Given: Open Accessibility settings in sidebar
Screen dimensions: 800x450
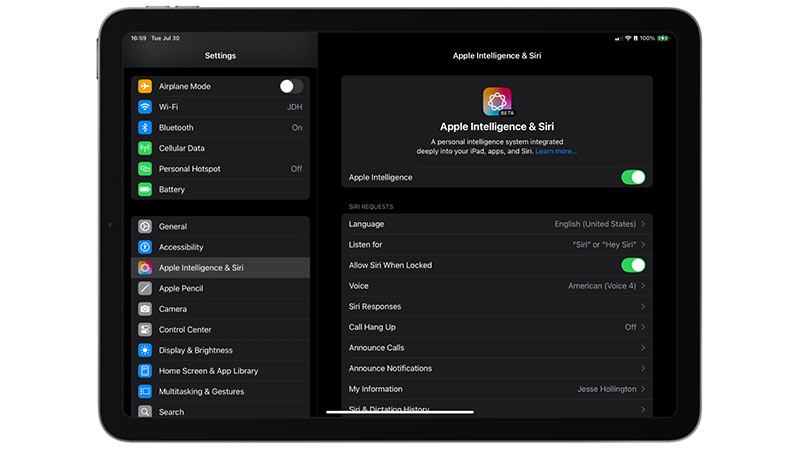Looking at the screenshot, I should pyautogui.click(x=220, y=247).
